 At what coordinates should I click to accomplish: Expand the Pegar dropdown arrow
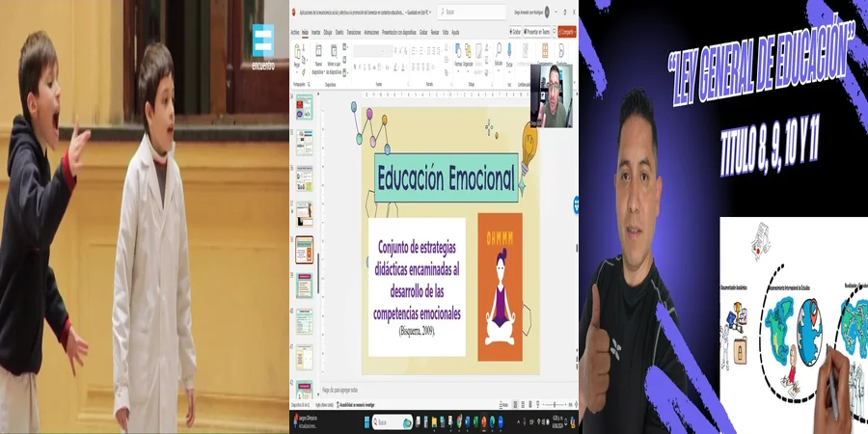[297, 72]
